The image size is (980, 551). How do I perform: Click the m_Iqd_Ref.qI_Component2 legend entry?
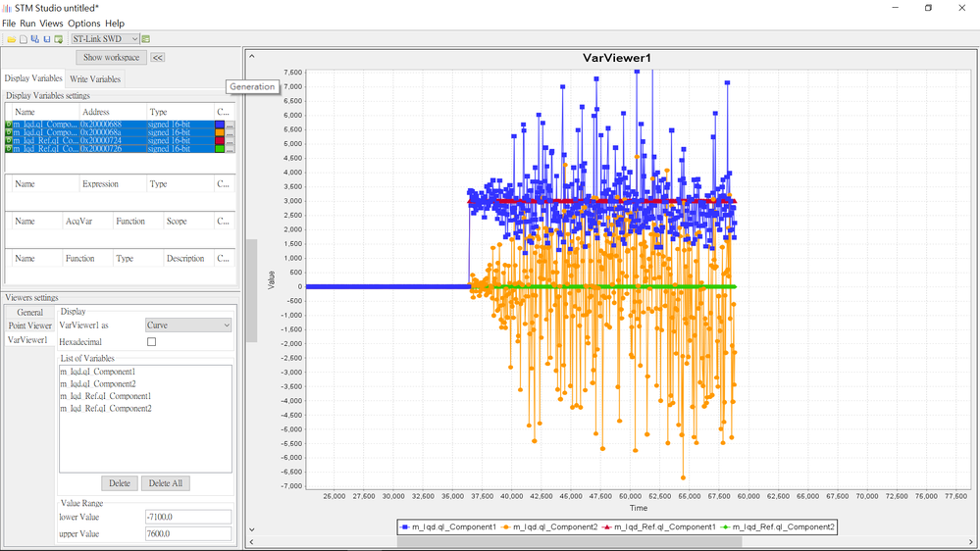pyautogui.click(x=778, y=527)
